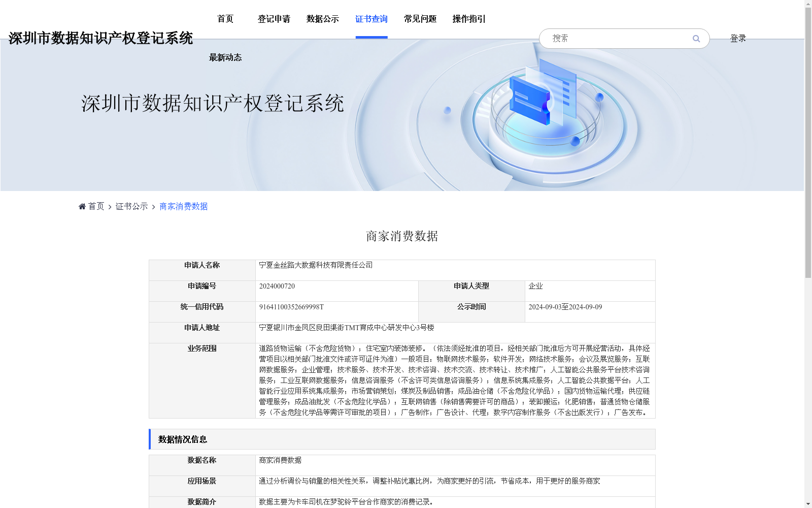
Task: Click the 申请人地址 label cell
Action: [x=202, y=333]
